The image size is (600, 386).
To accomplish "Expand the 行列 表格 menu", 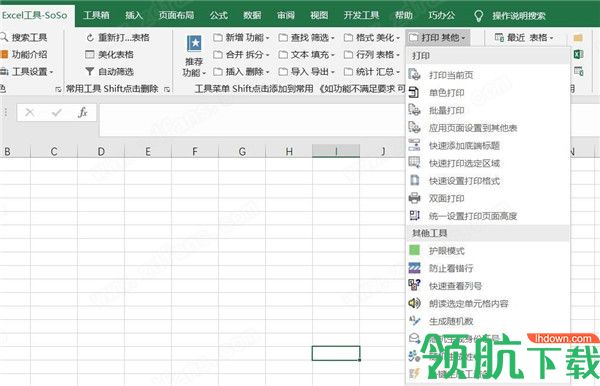I will 372,54.
